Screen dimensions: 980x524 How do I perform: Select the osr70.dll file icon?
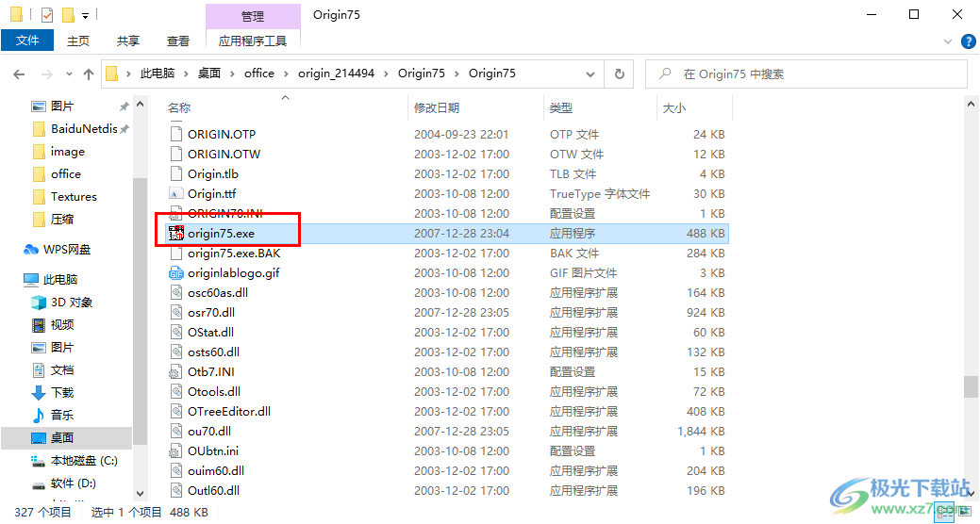176,312
